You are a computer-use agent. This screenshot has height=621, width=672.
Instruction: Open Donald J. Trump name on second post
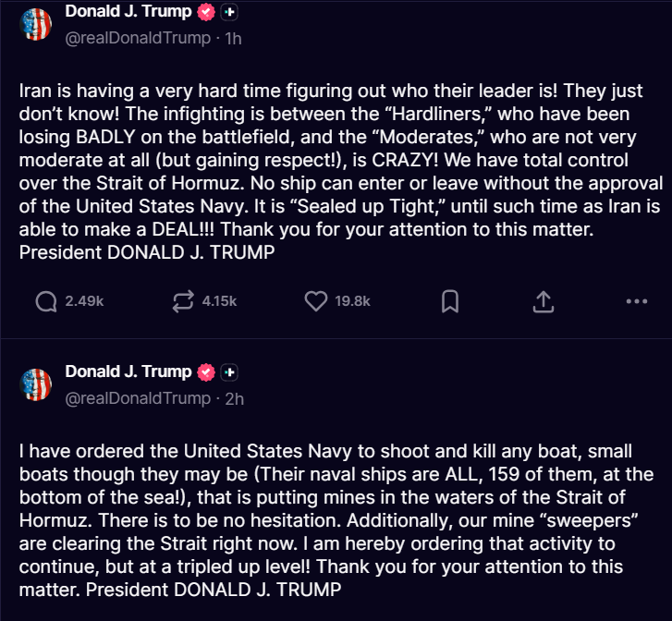point(128,371)
